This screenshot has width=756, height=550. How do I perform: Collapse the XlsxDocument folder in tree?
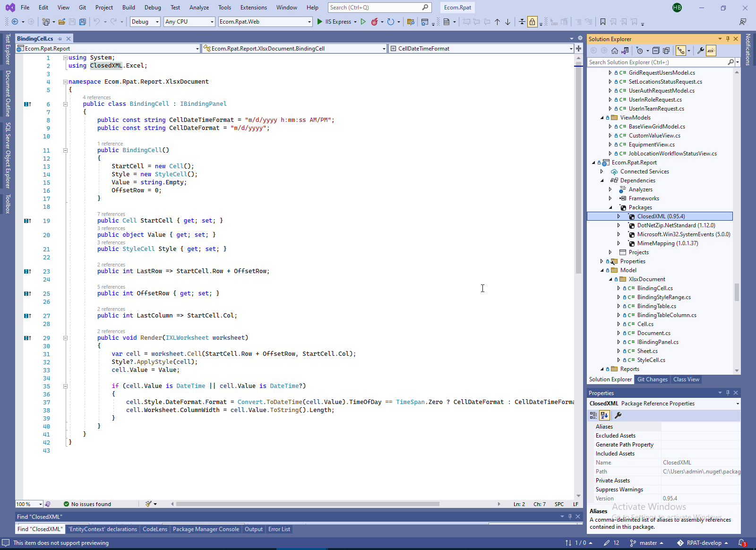click(x=610, y=279)
